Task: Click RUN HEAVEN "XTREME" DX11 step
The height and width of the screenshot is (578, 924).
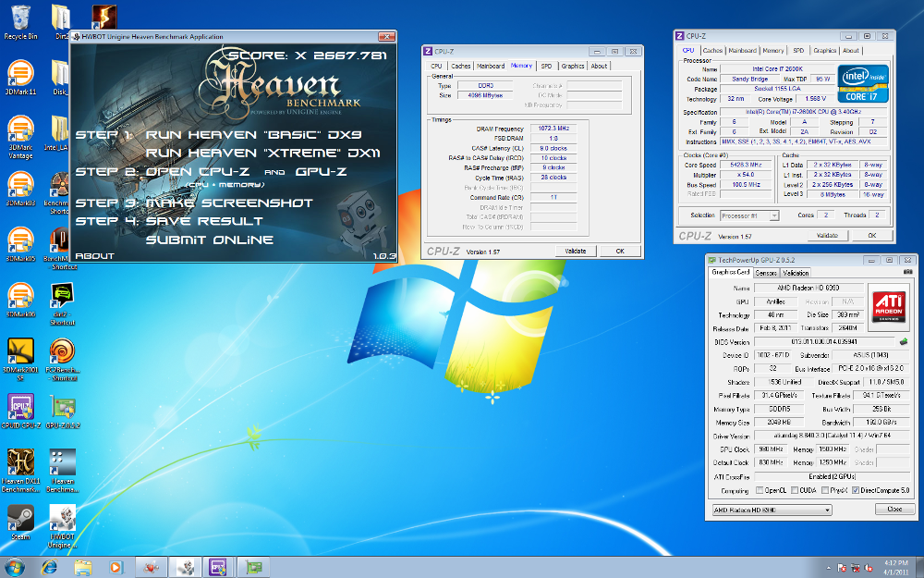Action: [x=262, y=153]
